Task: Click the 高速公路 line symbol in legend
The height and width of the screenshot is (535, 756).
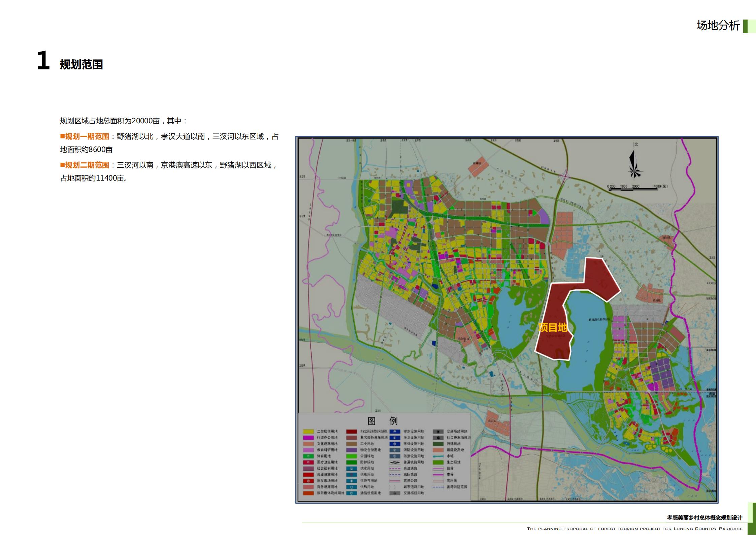Action: (x=395, y=481)
